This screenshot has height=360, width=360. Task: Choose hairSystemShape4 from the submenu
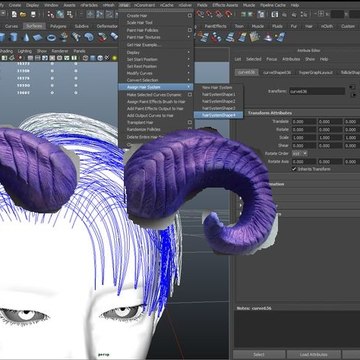tap(219, 115)
